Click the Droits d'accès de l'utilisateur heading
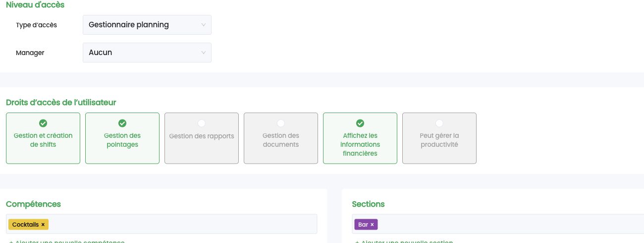 tap(61, 103)
